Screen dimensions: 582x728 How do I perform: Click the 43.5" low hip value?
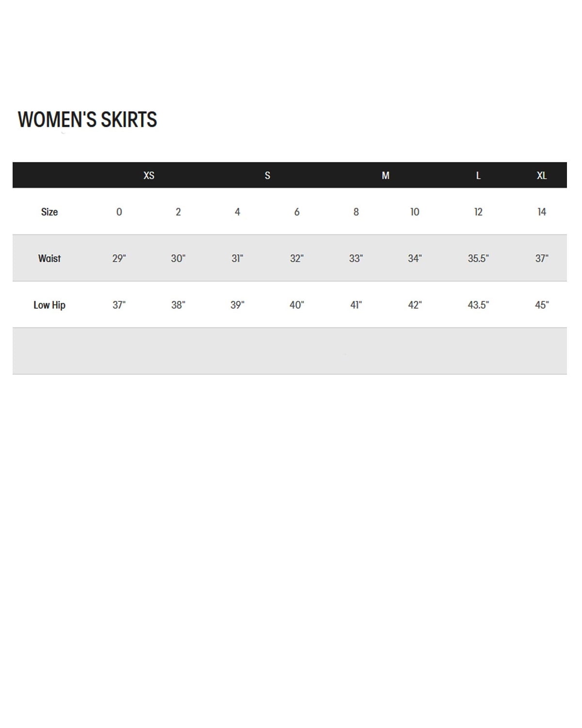click(478, 305)
